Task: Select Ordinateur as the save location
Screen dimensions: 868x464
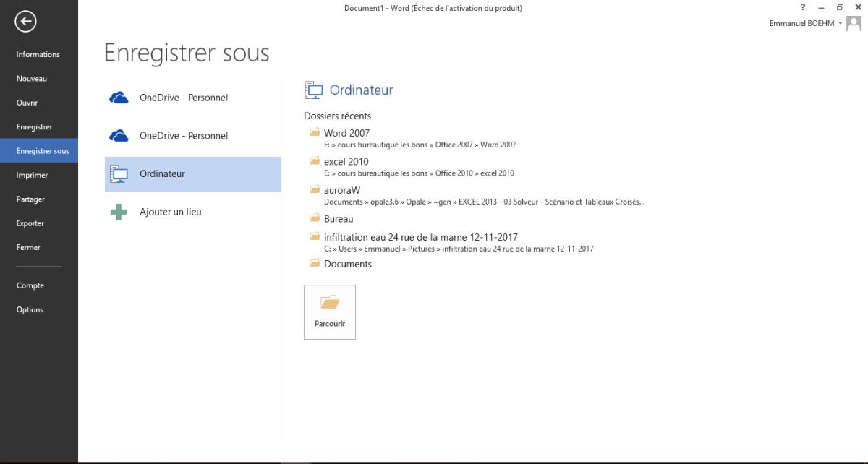Action: (x=192, y=174)
